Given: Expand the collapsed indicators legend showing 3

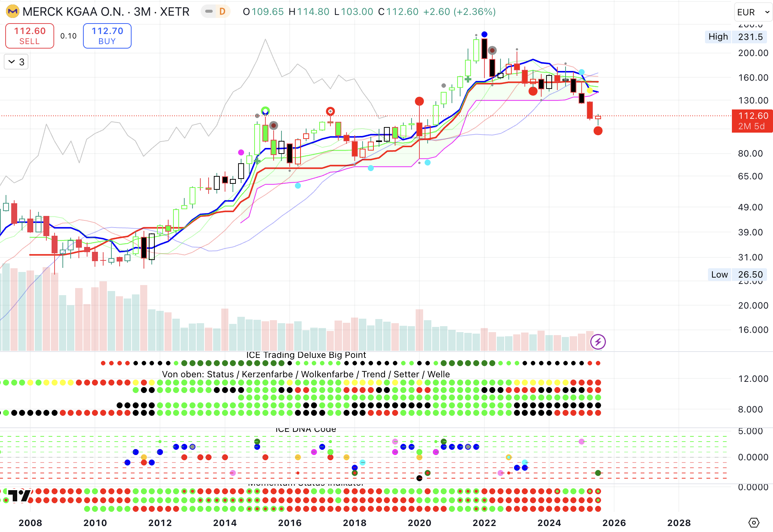Looking at the screenshot, I should pyautogui.click(x=16, y=62).
